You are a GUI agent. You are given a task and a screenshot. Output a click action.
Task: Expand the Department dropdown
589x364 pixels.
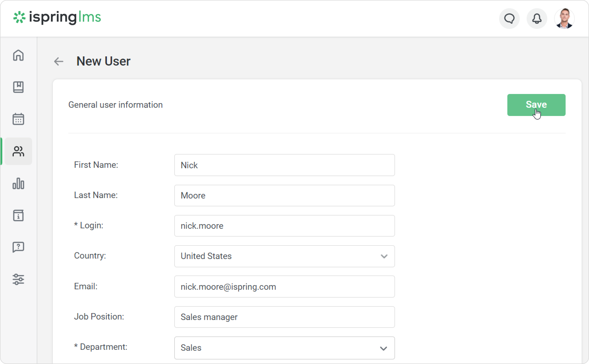click(284, 348)
